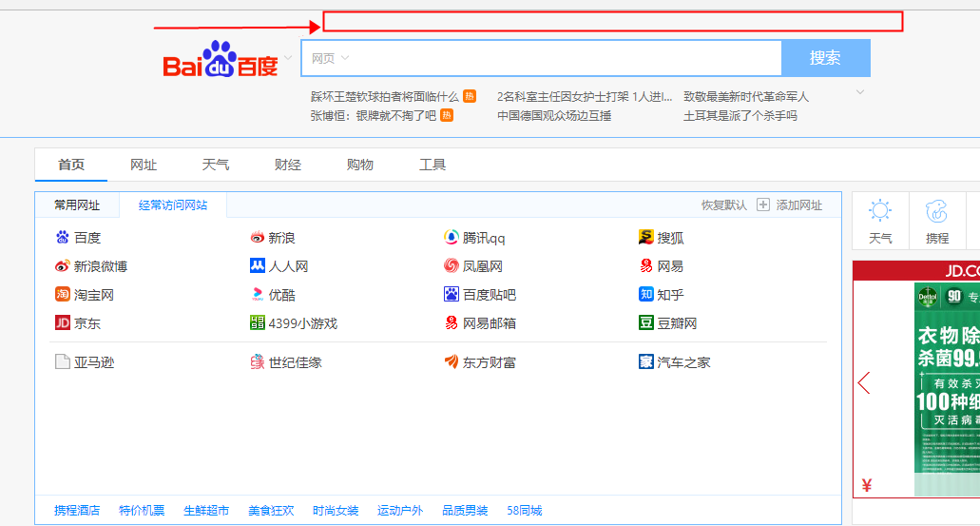The width and height of the screenshot is (980, 526).
Task: Expand the 网页 search type dropdown
Action: (331, 58)
